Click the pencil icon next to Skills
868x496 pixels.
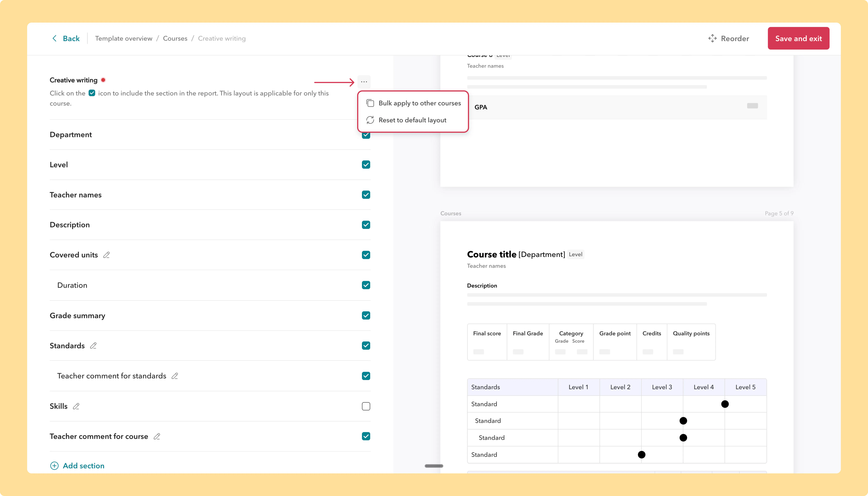tap(76, 406)
